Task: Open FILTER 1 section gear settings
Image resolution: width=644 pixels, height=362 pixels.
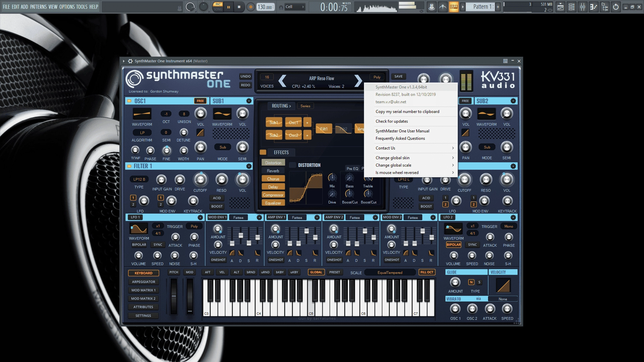Action: pos(249,166)
